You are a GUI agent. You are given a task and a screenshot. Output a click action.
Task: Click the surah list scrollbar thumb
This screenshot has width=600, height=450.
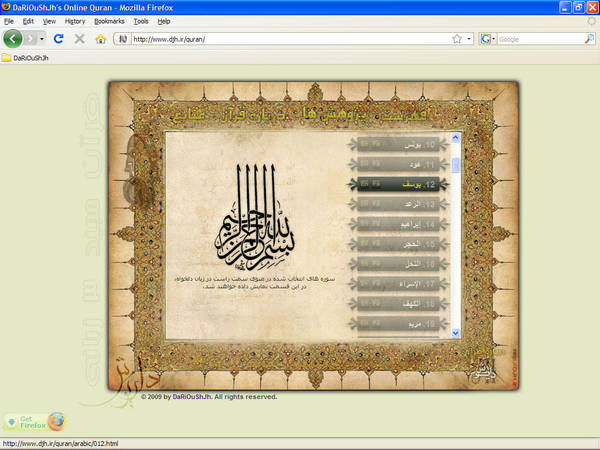pos(455,165)
